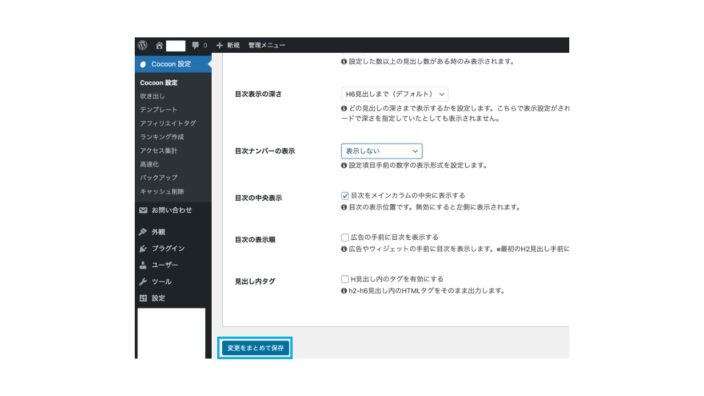Screen dimensions: 704x396
Task: Click info icon beside 目次表示の深さ description
Action: 344,108
